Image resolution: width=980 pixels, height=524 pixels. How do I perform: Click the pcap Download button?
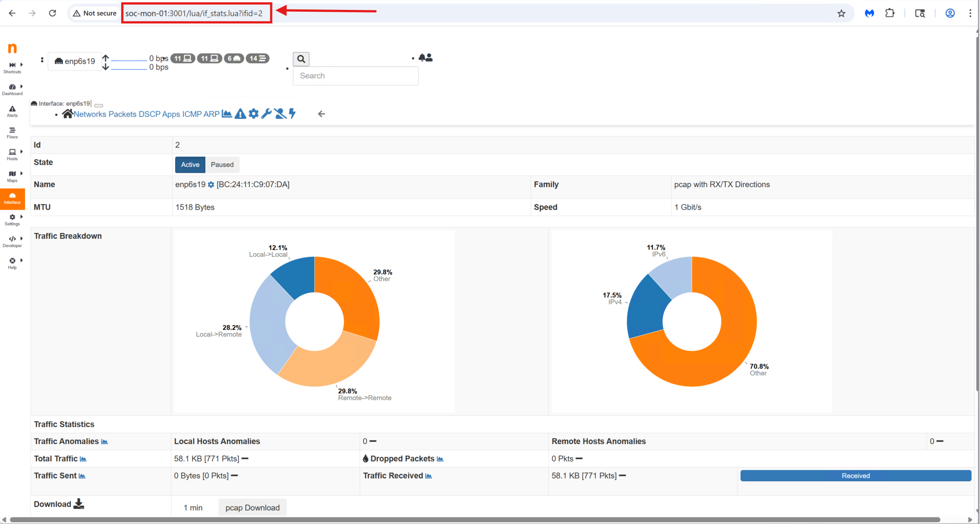pos(252,507)
